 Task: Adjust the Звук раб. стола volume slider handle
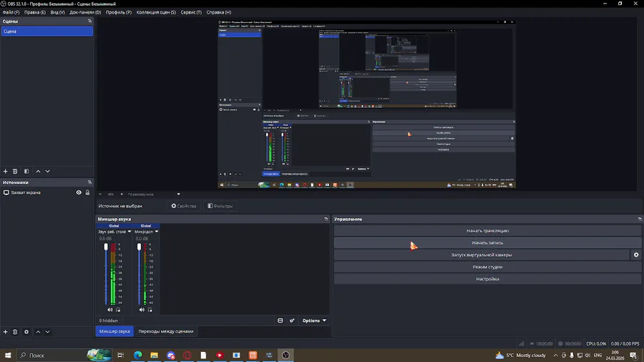(106, 247)
